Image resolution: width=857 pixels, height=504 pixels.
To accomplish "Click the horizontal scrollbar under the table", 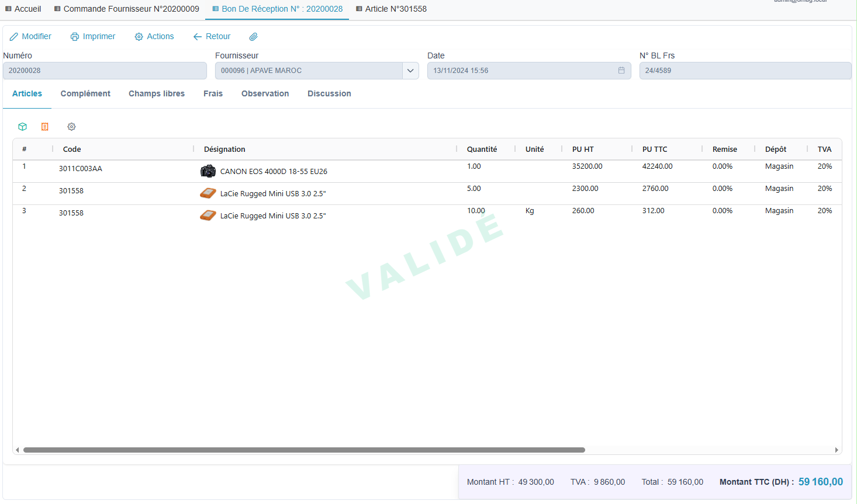I will [x=304, y=450].
